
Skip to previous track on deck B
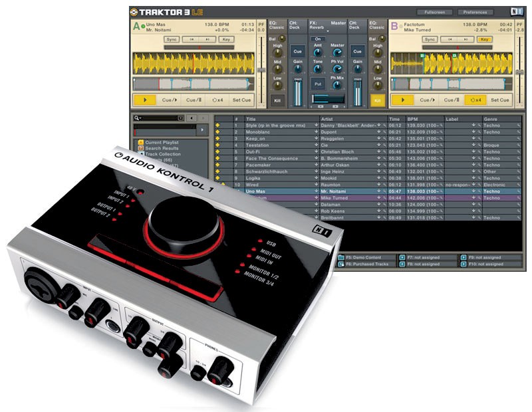pos(450,39)
